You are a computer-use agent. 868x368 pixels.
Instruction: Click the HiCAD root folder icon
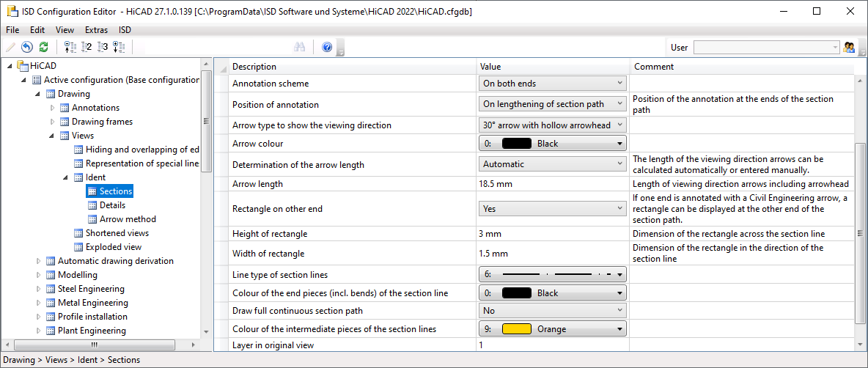coord(23,66)
